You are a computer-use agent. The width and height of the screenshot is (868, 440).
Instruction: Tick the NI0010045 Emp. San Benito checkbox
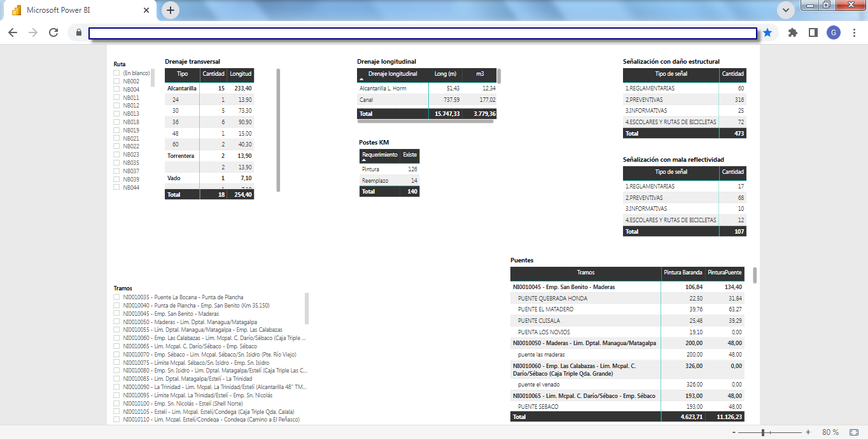pos(116,314)
